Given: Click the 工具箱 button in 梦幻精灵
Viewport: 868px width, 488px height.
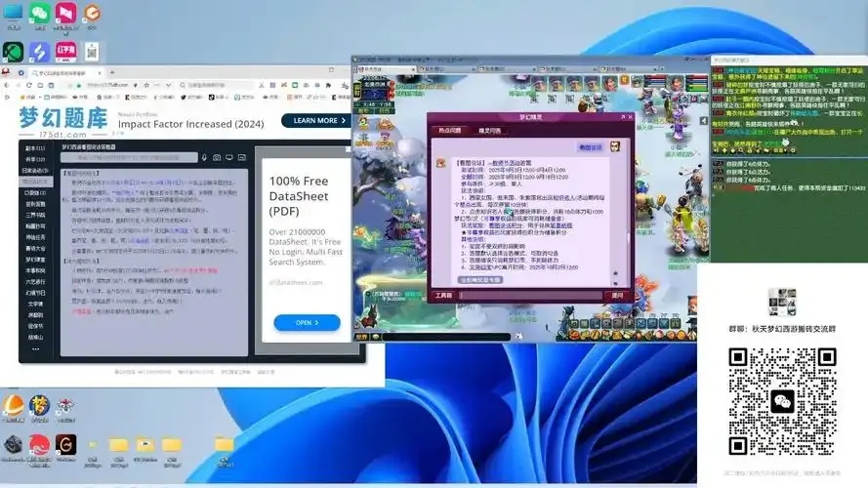Looking at the screenshot, I should pyautogui.click(x=443, y=296).
